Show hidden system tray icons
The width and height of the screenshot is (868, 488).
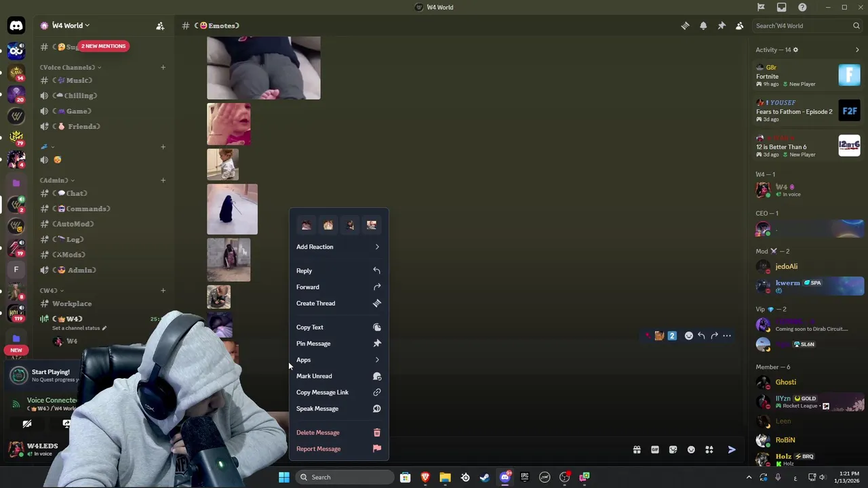tap(749, 477)
